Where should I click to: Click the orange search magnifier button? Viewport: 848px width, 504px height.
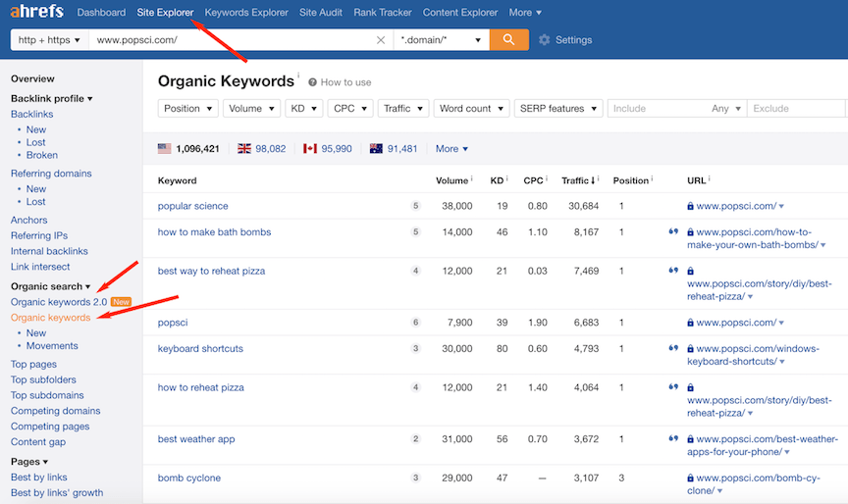[508, 40]
